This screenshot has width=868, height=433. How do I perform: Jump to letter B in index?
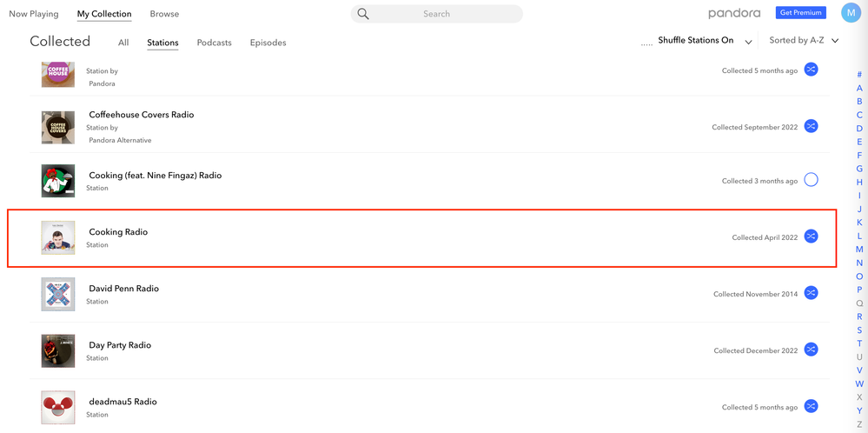[x=859, y=102]
